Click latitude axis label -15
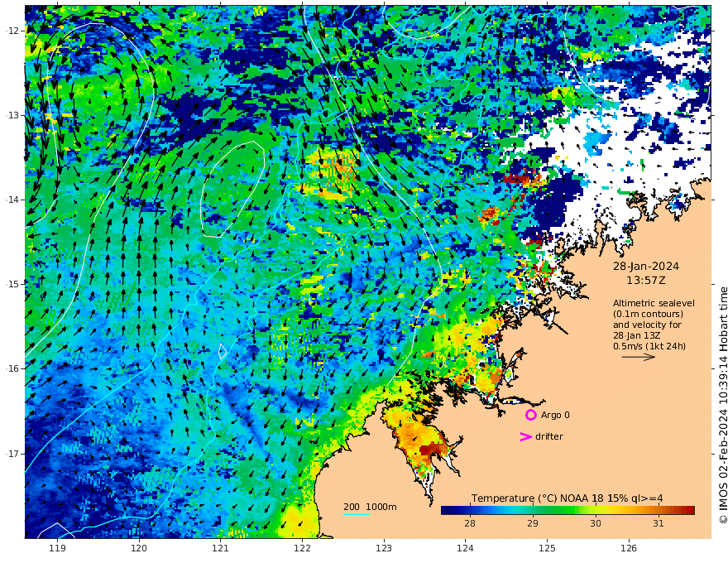The width and height of the screenshot is (728, 563). [12, 284]
